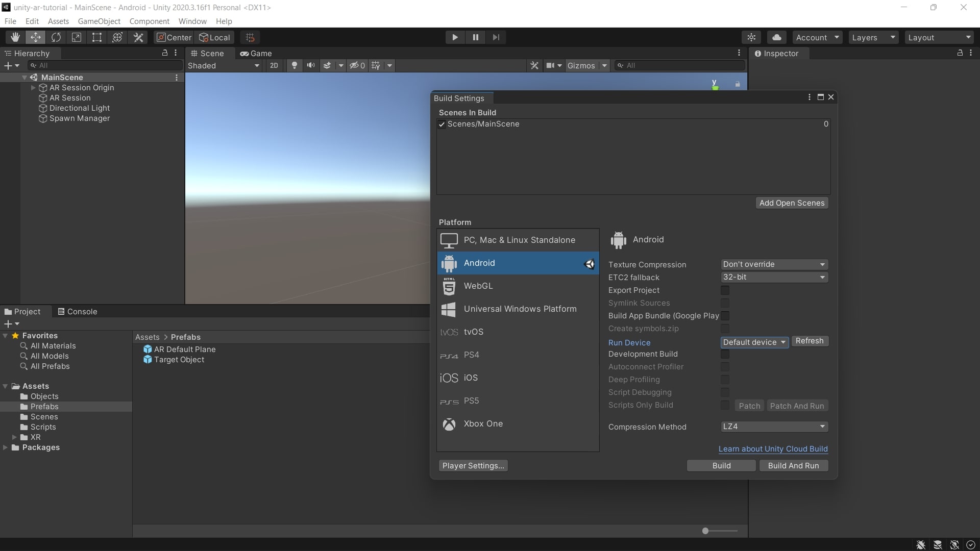
Task: Click the Gizmos dropdown icon
Action: click(x=604, y=65)
